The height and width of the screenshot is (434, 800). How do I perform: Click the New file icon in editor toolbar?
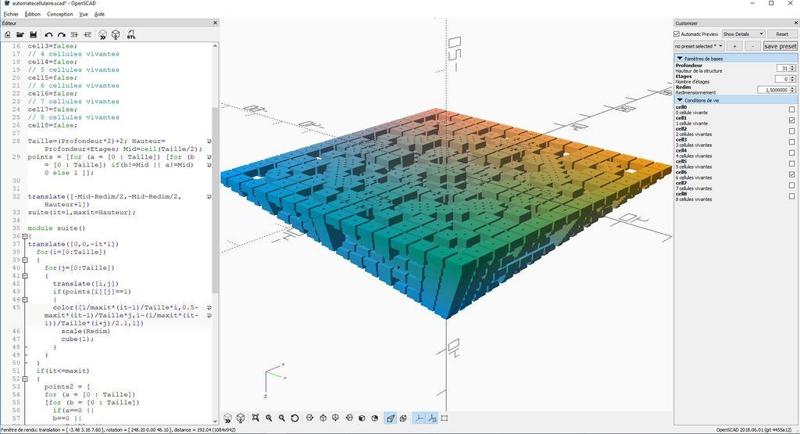(x=7, y=35)
